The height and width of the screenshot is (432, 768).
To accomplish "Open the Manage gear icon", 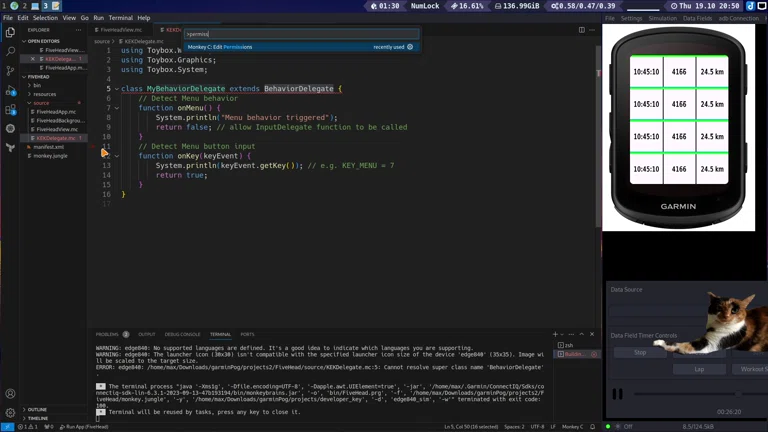I will tap(10, 412).
